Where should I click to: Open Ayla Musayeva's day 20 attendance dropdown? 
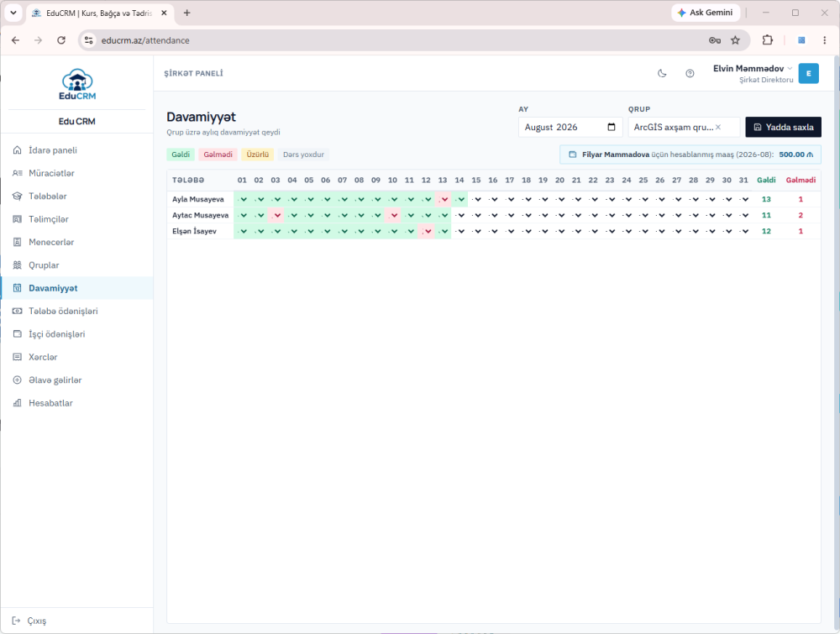(x=559, y=199)
